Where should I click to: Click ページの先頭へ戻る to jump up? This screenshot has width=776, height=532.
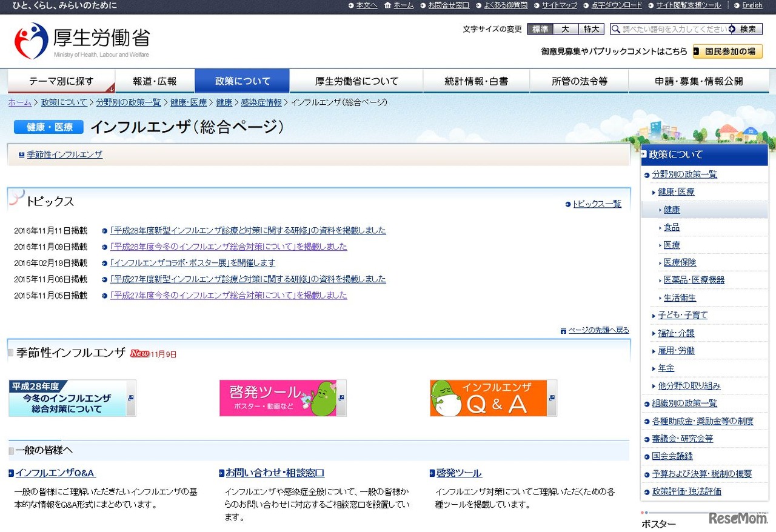coord(597,330)
